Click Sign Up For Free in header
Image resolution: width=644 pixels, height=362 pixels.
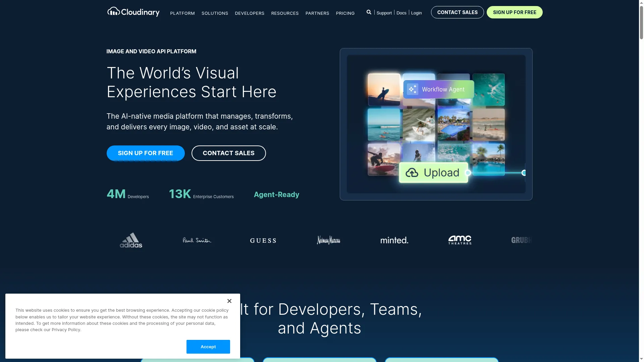[x=515, y=12]
